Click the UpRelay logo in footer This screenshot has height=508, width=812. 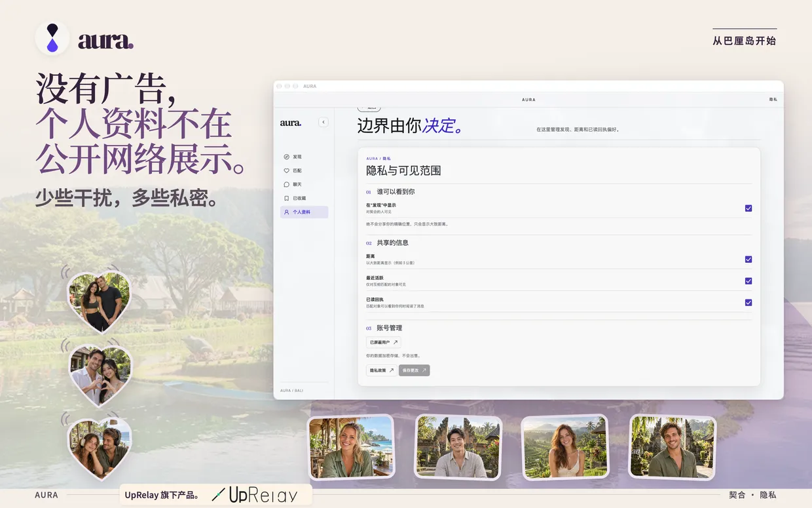click(x=255, y=495)
